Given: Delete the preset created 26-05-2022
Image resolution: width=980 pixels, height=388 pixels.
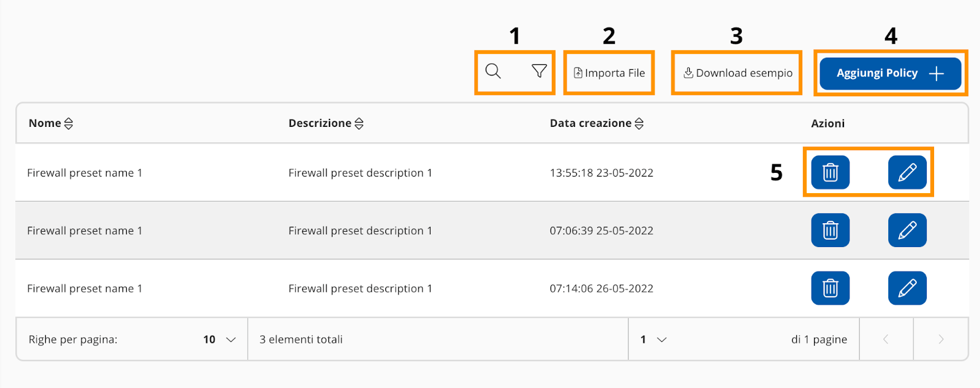Looking at the screenshot, I should click(x=830, y=288).
